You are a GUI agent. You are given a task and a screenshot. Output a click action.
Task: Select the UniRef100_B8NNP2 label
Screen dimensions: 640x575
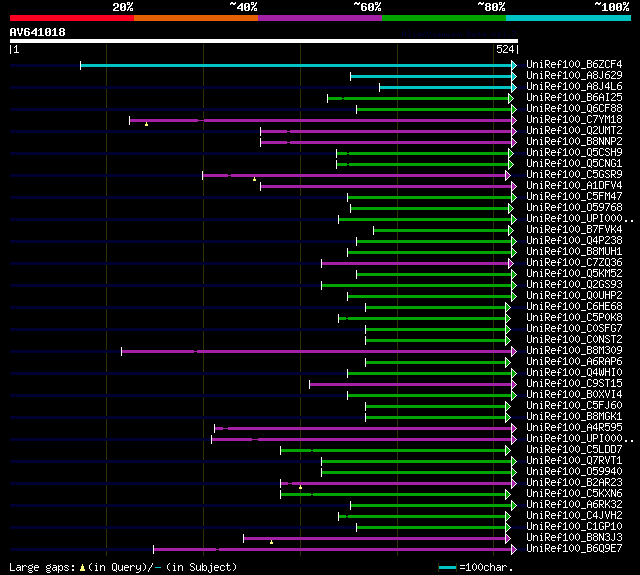click(x=574, y=142)
